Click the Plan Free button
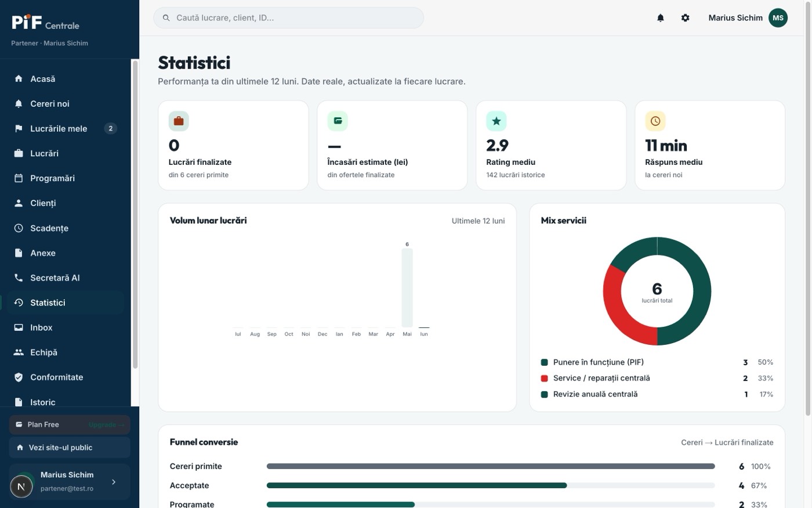 70,424
